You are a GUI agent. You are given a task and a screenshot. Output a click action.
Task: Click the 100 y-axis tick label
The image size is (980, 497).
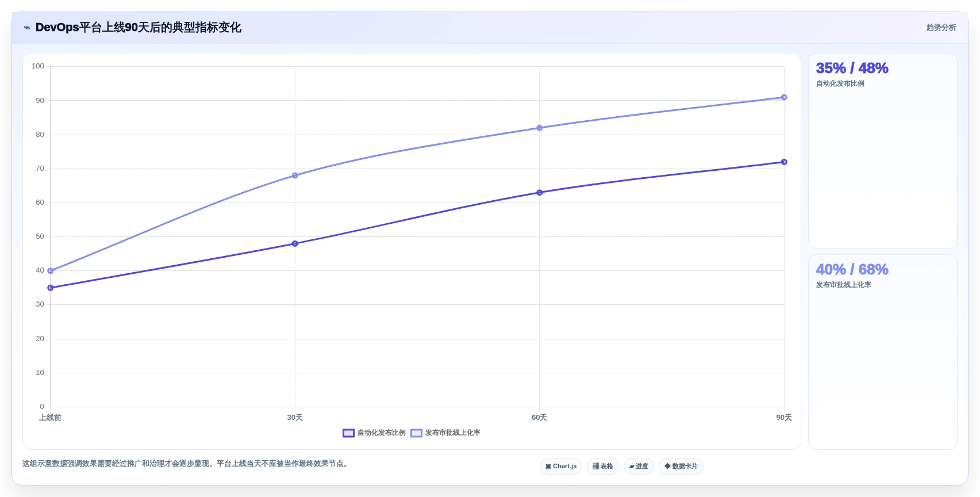(x=38, y=66)
